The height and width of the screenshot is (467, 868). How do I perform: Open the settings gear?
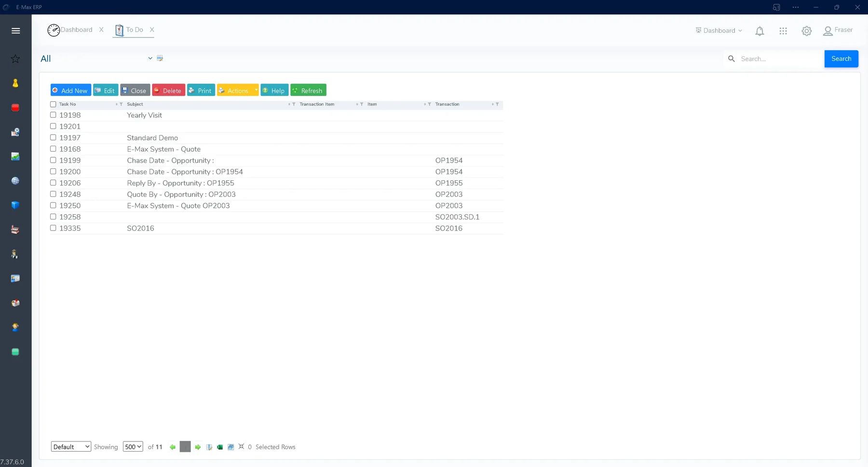pos(807,31)
